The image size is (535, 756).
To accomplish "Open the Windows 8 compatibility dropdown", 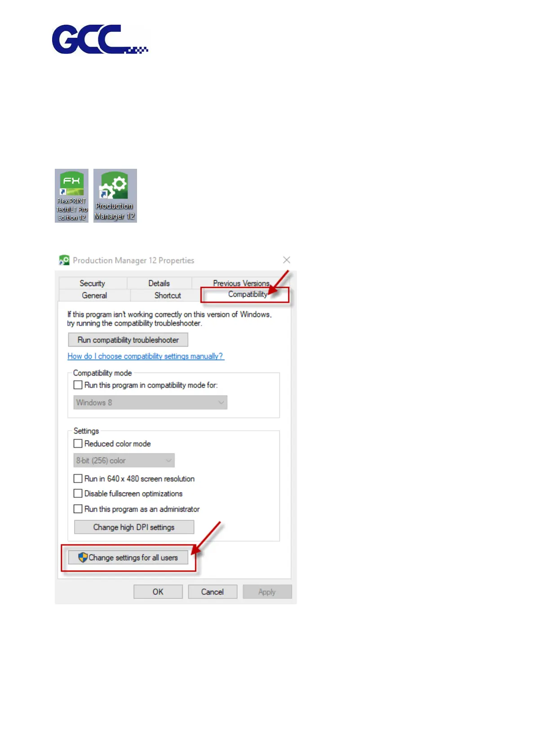I will click(150, 402).
